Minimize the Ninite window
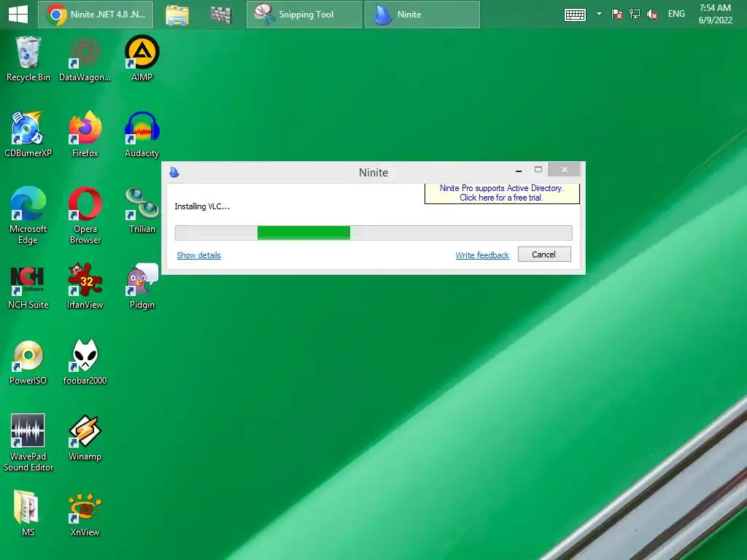 [x=519, y=170]
